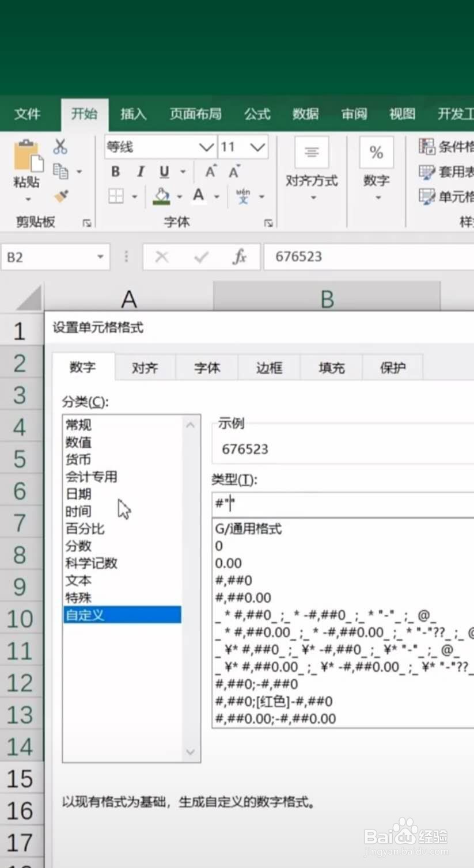Toggle underline formatting on
474x868 pixels.
coord(164,172)
